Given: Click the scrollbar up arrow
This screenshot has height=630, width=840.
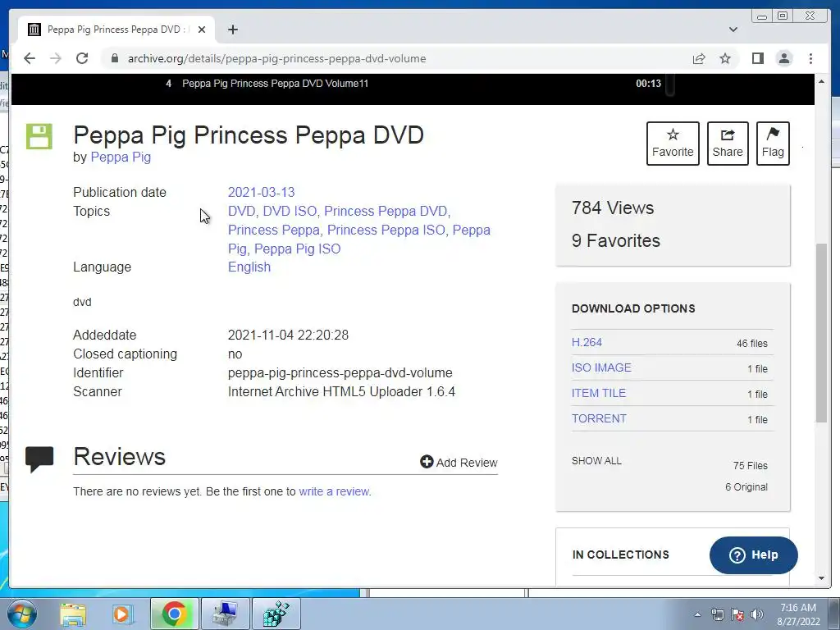Looking at the screenshot, I should 821,81.
